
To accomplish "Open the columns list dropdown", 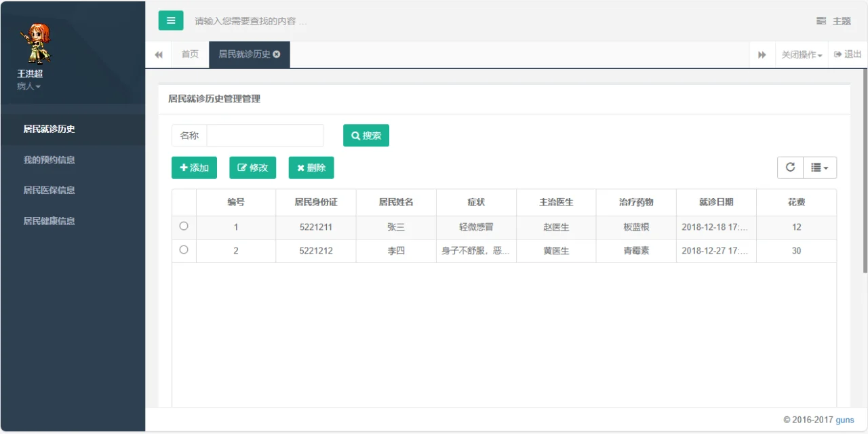I will click(820, 167).
